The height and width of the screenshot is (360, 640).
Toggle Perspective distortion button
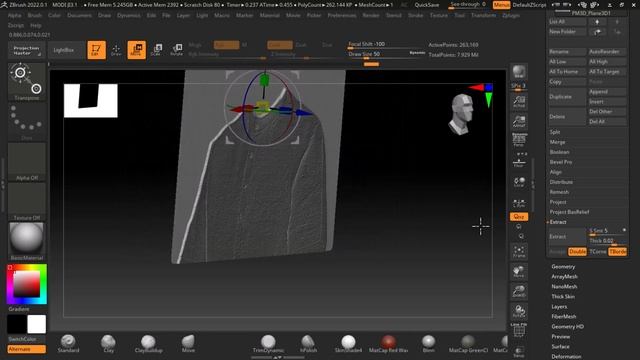coord(519,141)
